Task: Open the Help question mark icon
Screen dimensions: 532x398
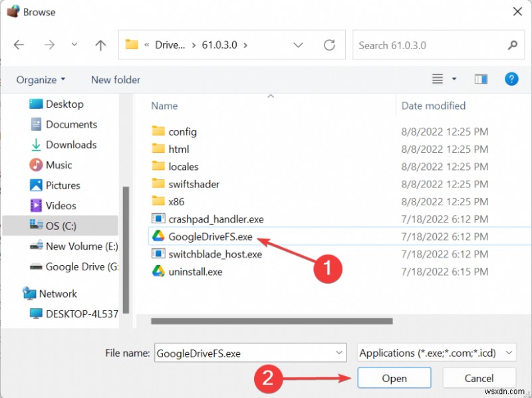Action: tap(511, 79)
